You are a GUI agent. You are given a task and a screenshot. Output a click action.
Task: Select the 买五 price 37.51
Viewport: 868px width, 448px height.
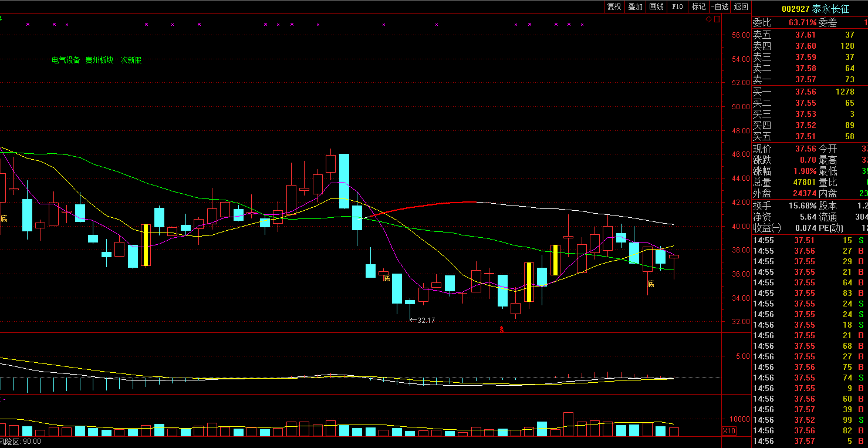[806, 137]
